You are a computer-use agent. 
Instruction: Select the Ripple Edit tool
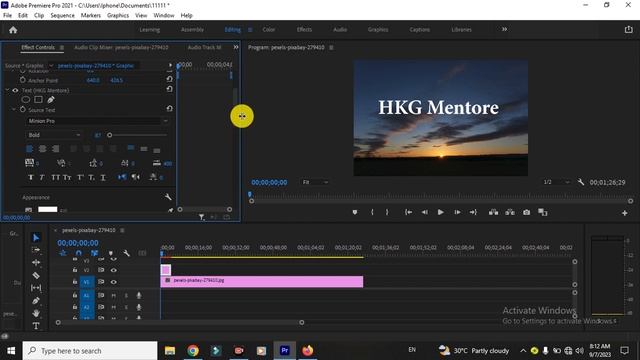(36, 262)
